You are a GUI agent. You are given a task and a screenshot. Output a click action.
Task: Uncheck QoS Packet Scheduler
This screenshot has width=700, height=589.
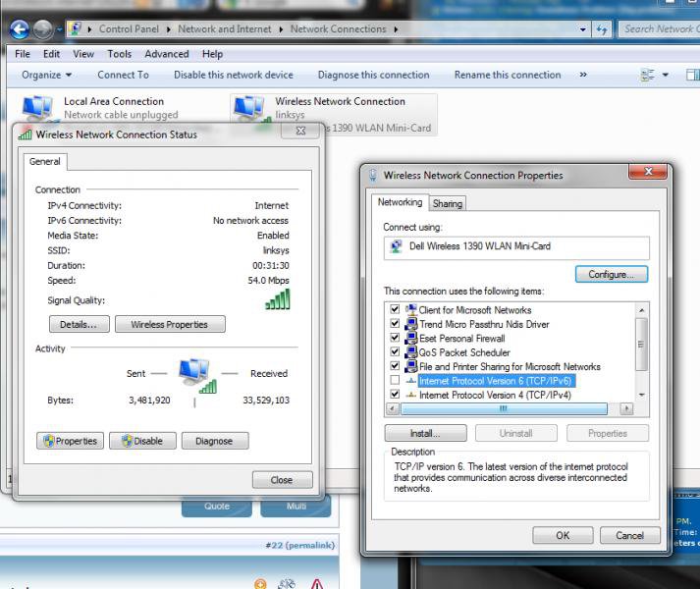pos(395,351)
